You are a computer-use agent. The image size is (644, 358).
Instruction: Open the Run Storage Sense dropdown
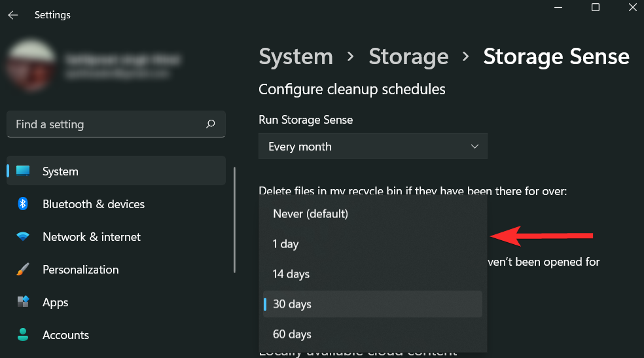click(373, 147)
